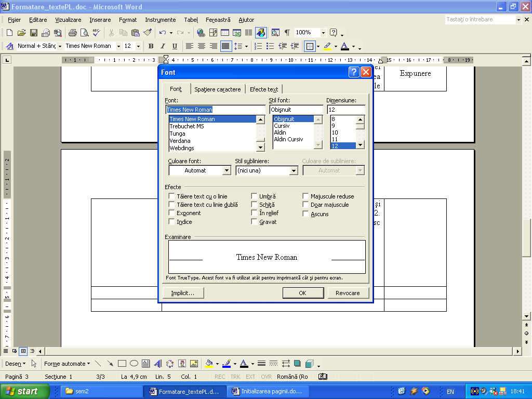This screenshot has width=532, height=399.
Task: Tick the Indice checkbox
Action: click(x=171, y=222)
